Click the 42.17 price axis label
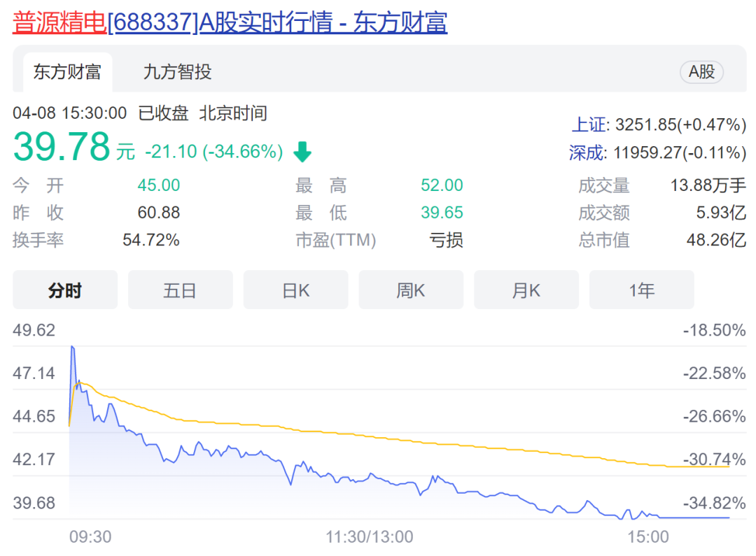 point(34,459)
